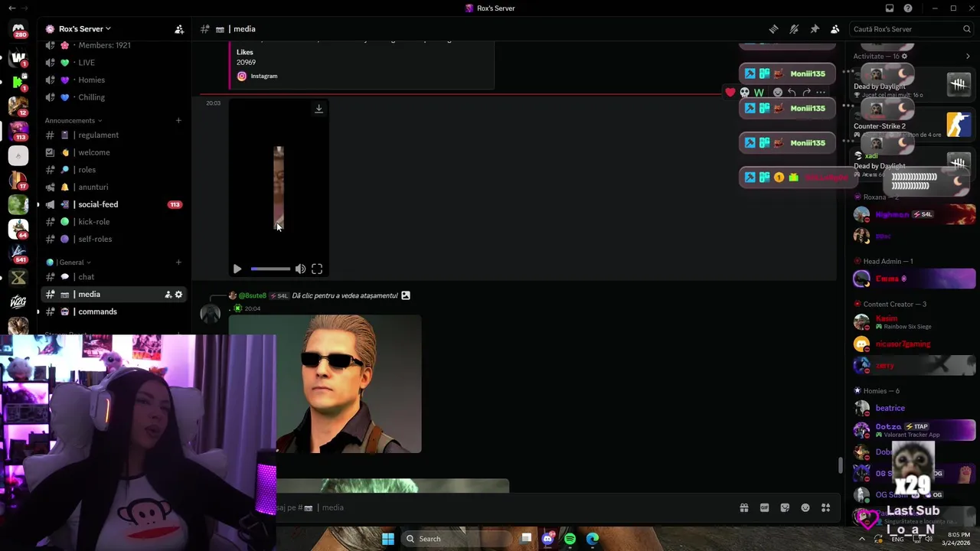
Task: Open Windows Start menu
Action: coord(388,539)
